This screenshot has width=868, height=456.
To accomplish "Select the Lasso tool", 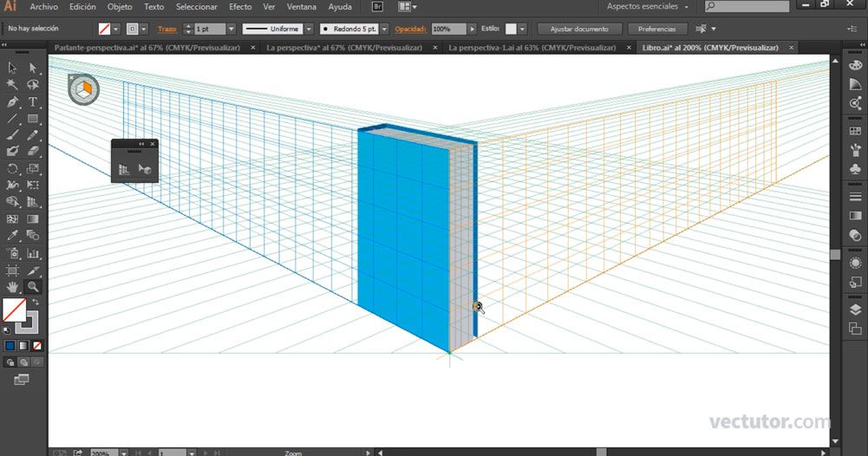I will pyautogui.click(x=33, y=85).
